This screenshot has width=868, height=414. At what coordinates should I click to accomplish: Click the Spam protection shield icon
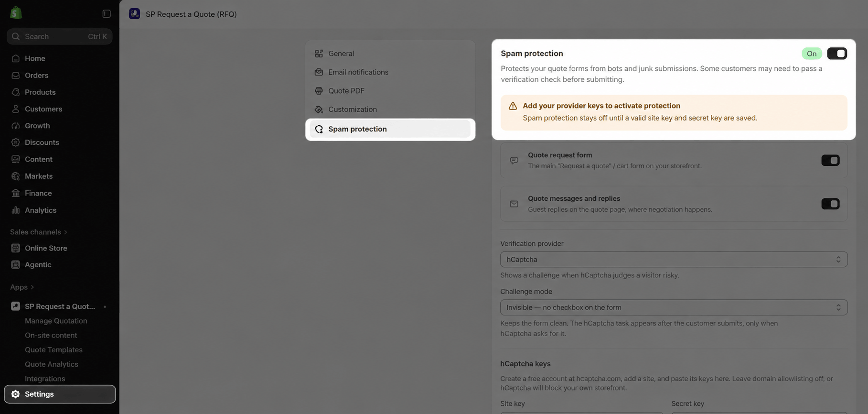319,129
